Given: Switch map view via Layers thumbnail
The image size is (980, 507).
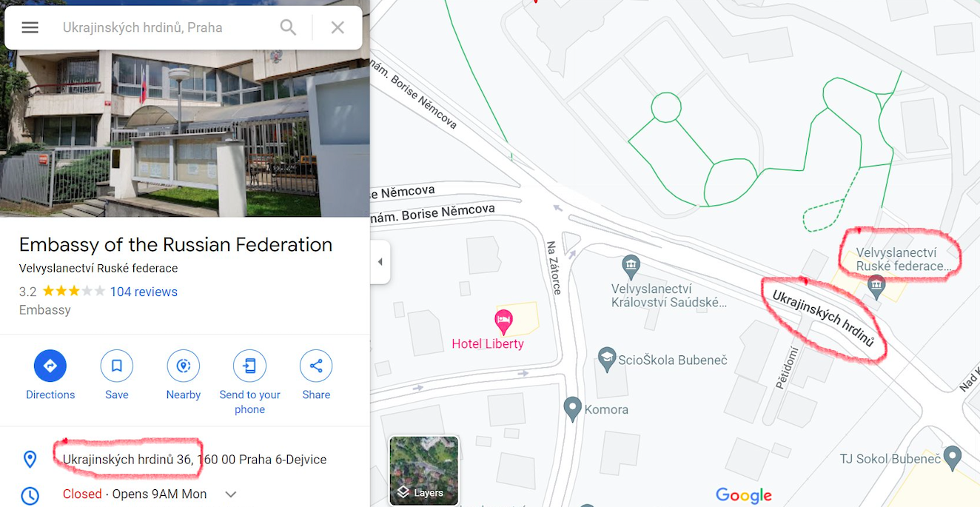Looking at the screenshot, I should [x=424, y=471].
